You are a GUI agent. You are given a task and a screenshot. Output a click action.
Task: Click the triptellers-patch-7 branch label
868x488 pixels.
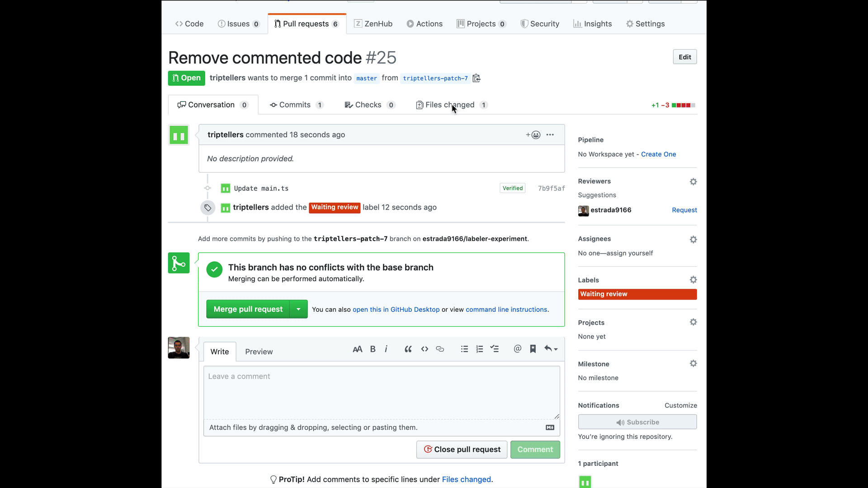click(435, 78)
